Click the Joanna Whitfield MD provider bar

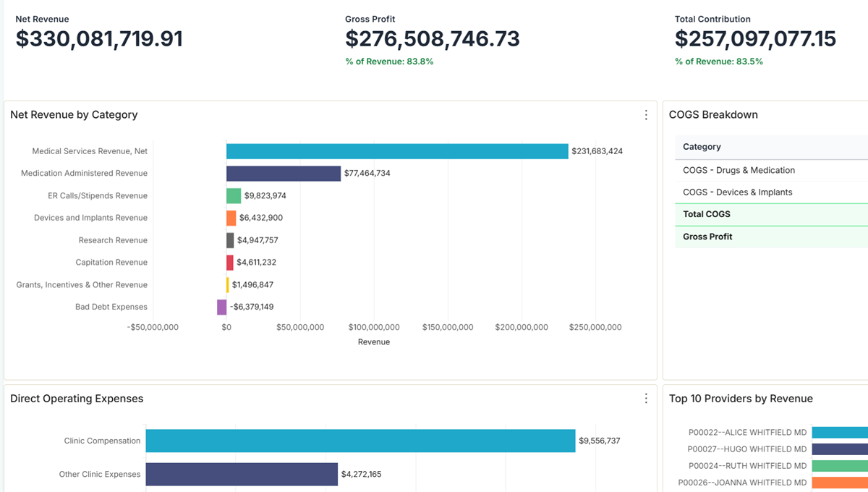(840, 483)
